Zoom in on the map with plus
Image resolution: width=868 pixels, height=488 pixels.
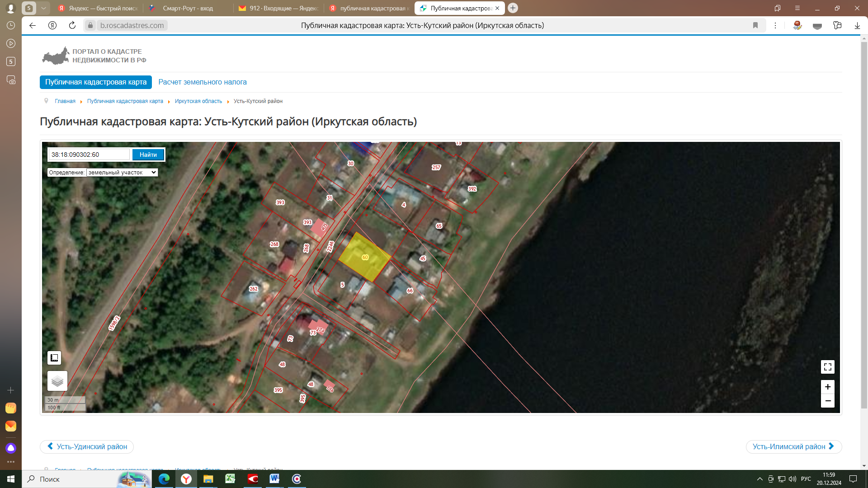[827, 387]
